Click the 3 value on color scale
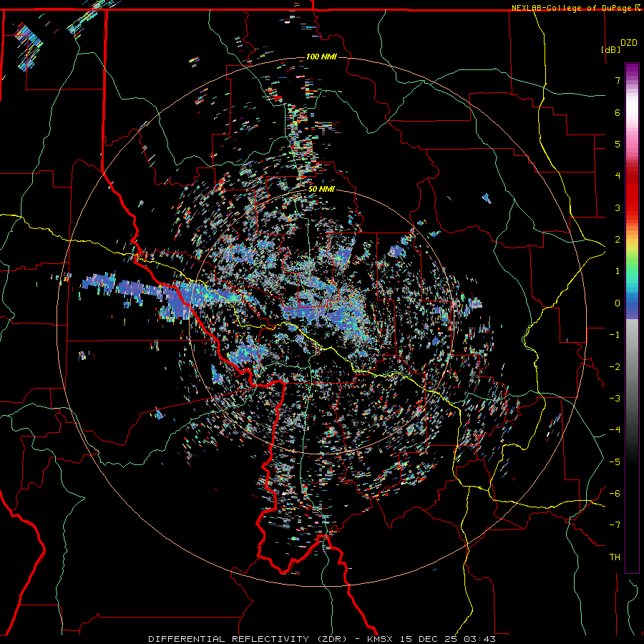 click(618, 208)
